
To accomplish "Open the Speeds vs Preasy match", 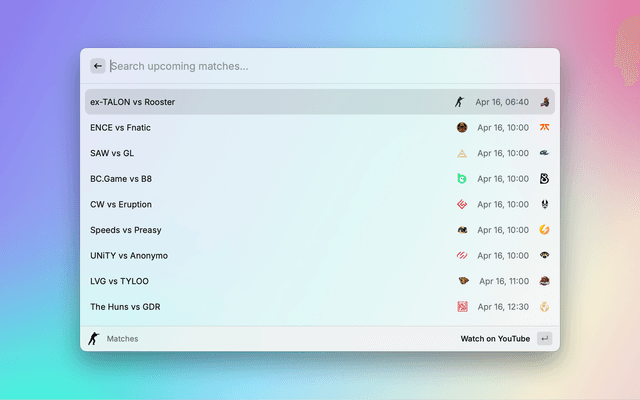I will click(x=124, y=230).
